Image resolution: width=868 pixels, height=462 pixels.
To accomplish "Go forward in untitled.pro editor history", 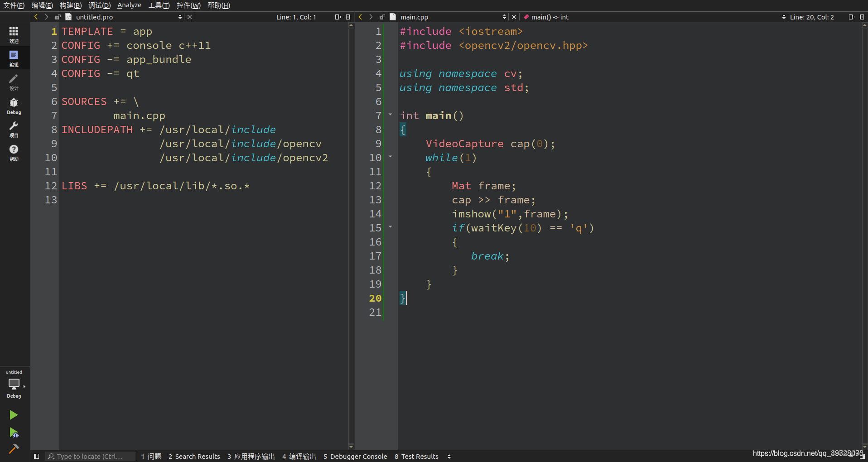I will [x=46, y=17].
